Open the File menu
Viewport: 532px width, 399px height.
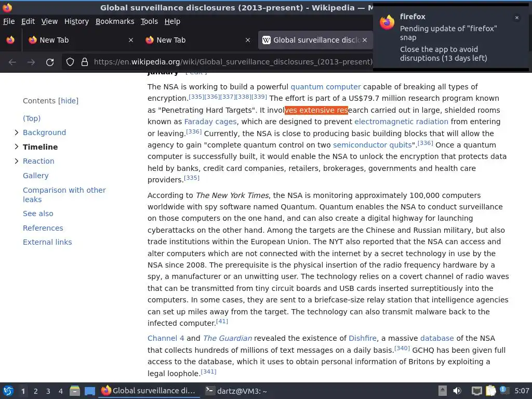tap(9, 21)
